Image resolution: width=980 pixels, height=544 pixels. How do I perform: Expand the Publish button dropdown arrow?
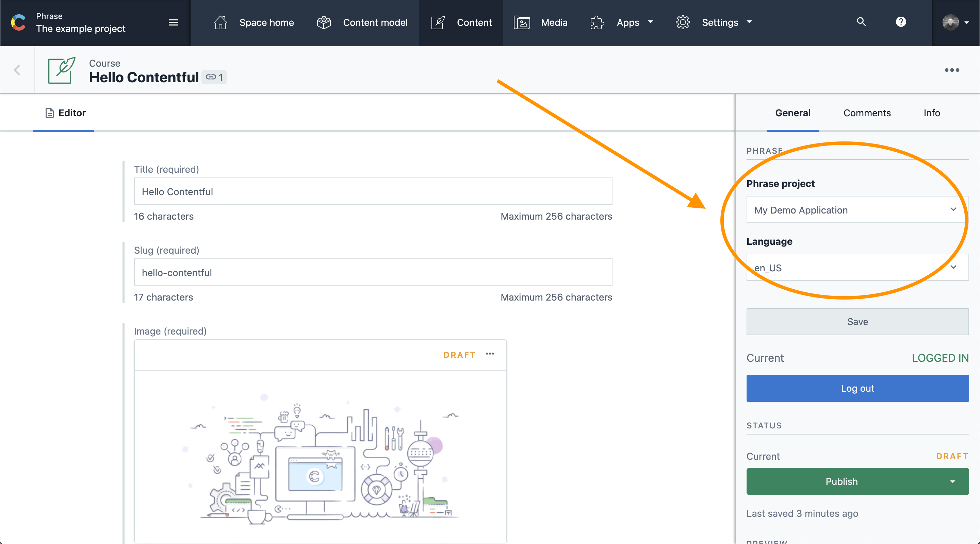coord(953,482)
